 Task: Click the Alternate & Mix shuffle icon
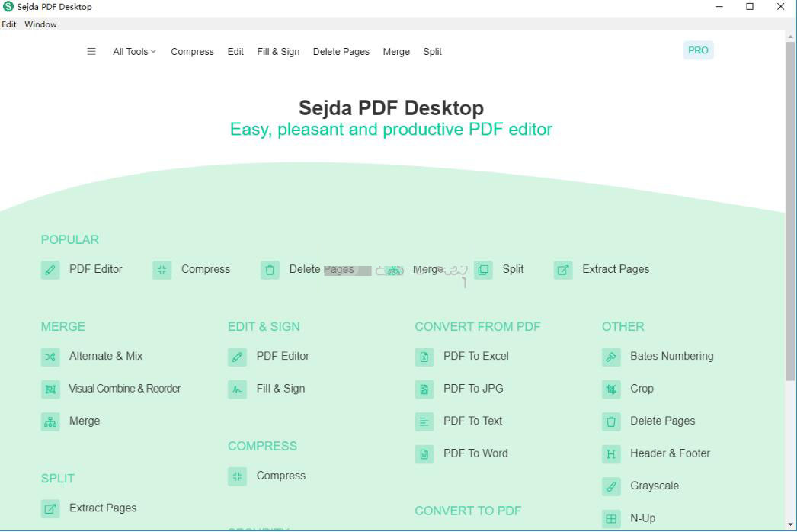50,357
